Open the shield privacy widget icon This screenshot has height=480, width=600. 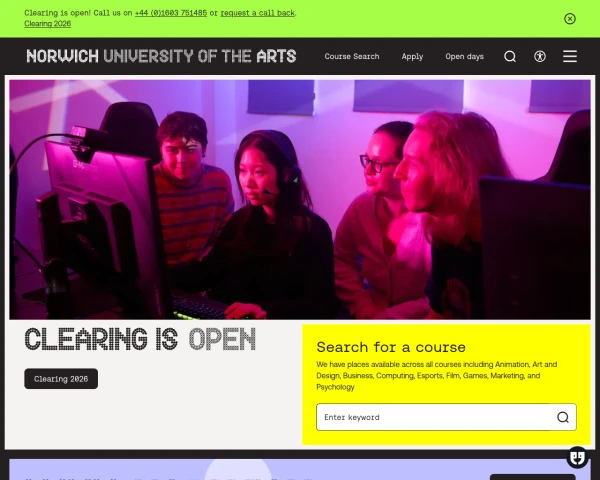click(x=577, y=457)
